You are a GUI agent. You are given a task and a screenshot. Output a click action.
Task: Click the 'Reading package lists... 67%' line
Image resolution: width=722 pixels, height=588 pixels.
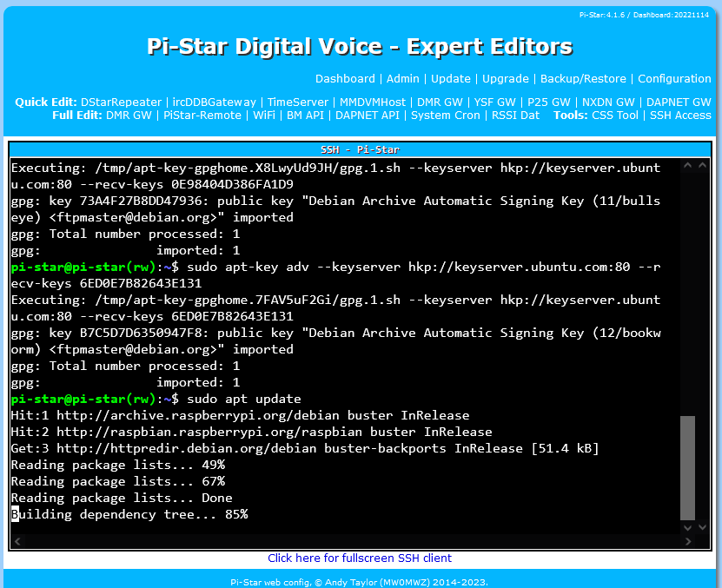tap(118, 481)
